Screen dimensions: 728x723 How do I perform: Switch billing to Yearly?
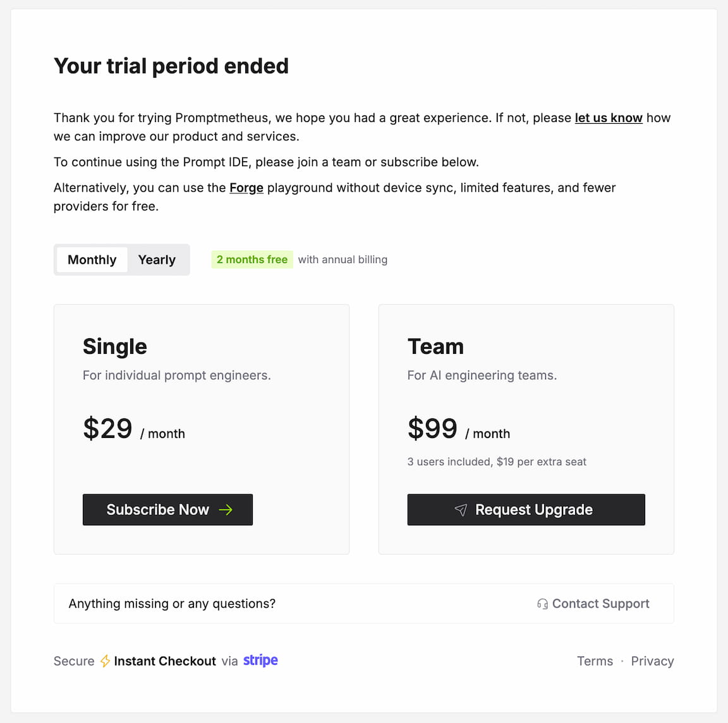pos(157,259)
